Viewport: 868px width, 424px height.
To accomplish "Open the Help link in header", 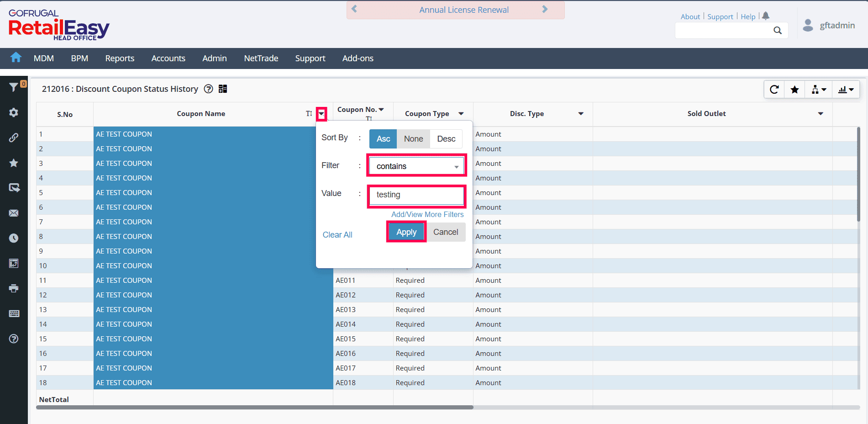I will (x=748, y=16).
